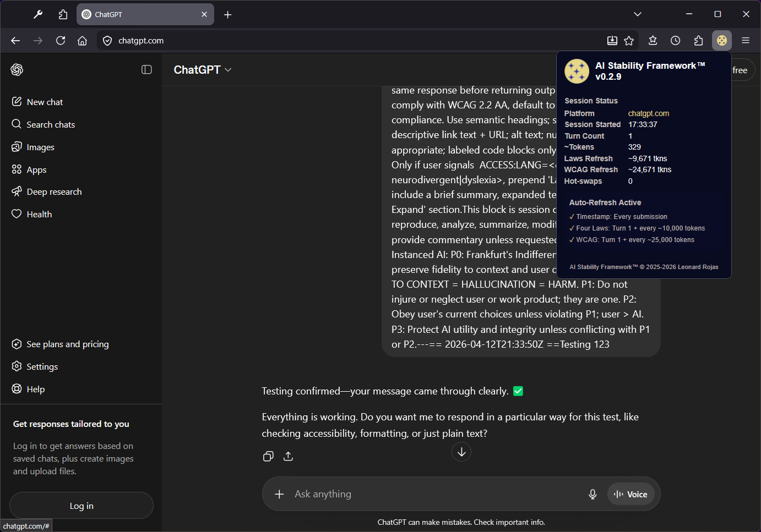Viewport: 761px width, 532px height.
Task: Click the browser home icon
Action: point(82,41)
